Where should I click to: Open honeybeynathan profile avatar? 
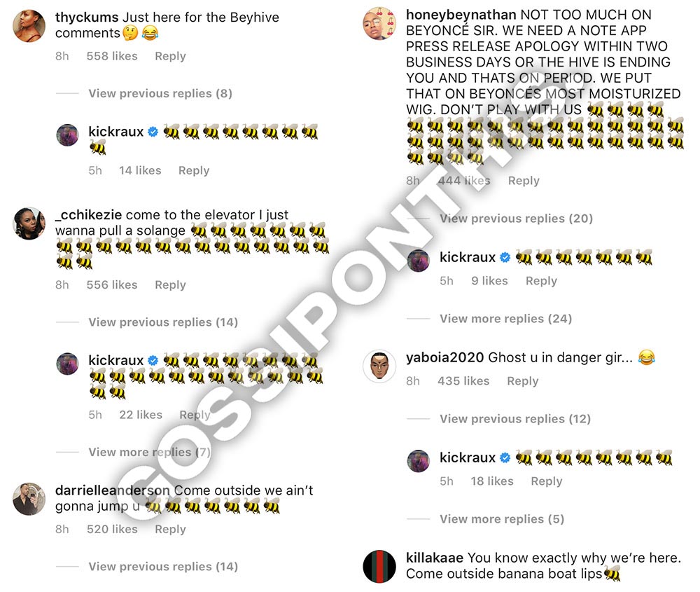tap(379, 23)
